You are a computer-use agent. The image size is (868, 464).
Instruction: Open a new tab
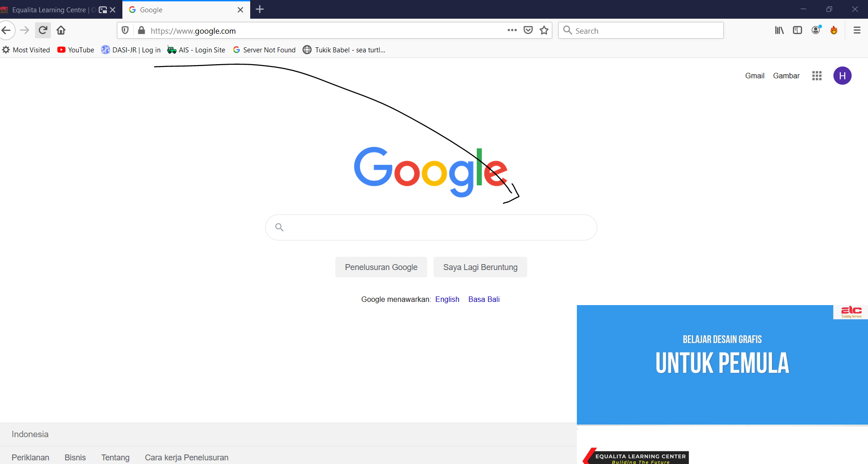[x=260, y=10]
